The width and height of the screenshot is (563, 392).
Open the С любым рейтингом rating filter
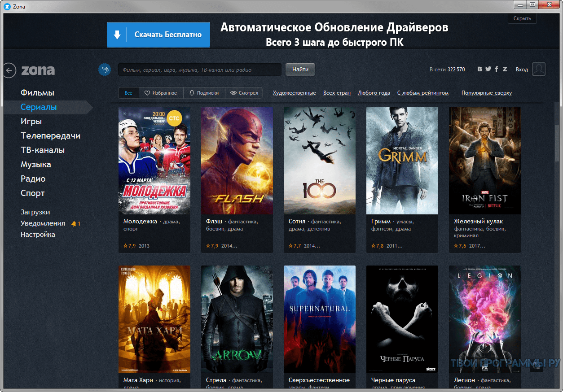423,93
